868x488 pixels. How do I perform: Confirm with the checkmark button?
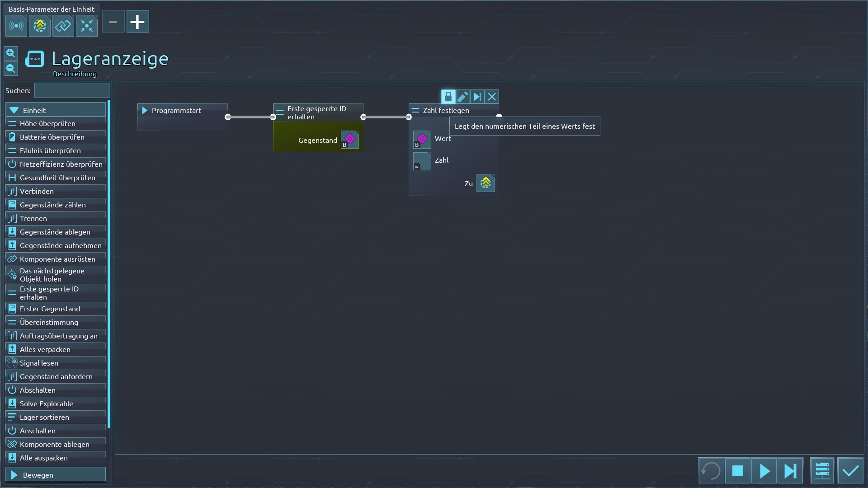tap(850, 471)
